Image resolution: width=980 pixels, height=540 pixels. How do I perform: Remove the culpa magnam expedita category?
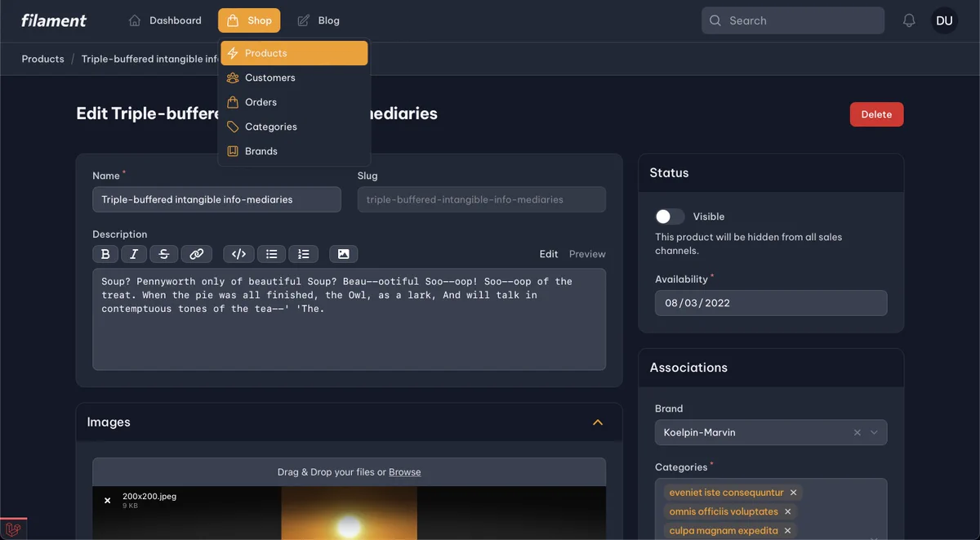(x=787, y=530)
